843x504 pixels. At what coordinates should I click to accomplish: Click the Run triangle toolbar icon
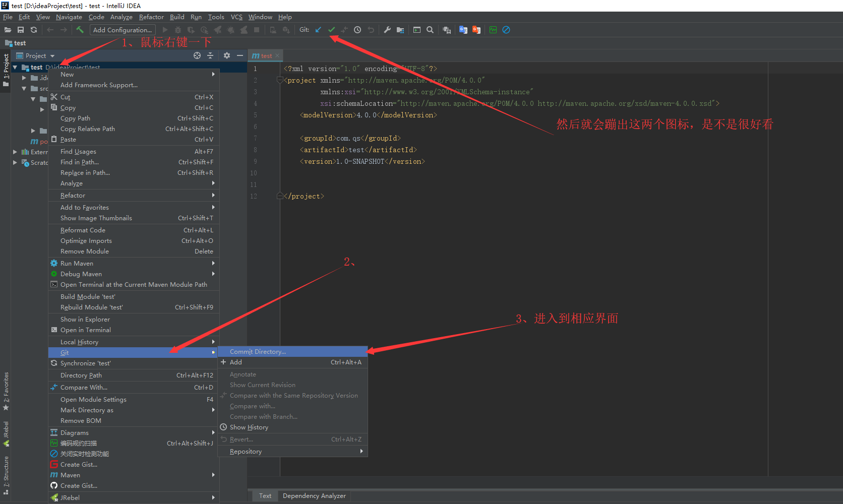[165, 30]
